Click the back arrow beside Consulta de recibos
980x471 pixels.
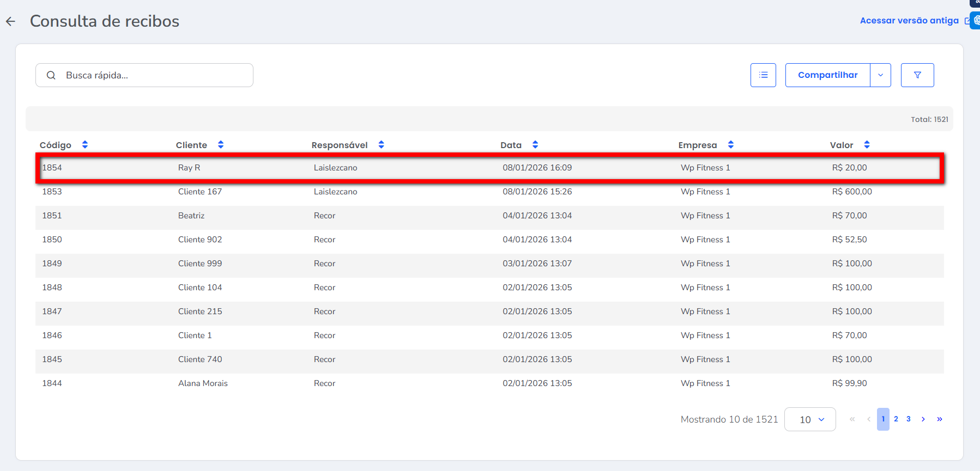11,21
